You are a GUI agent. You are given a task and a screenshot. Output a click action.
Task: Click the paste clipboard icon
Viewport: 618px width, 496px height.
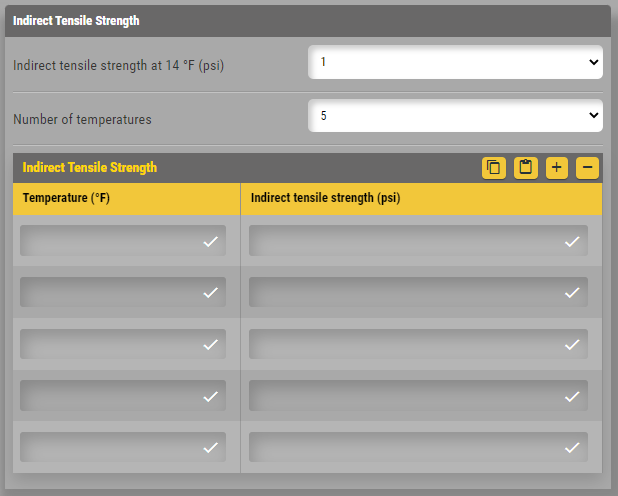tap(526, 168)
